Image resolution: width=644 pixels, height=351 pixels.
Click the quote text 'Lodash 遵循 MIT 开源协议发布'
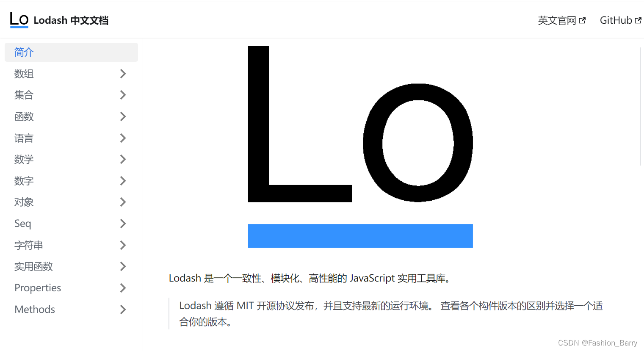click(246, 306)
